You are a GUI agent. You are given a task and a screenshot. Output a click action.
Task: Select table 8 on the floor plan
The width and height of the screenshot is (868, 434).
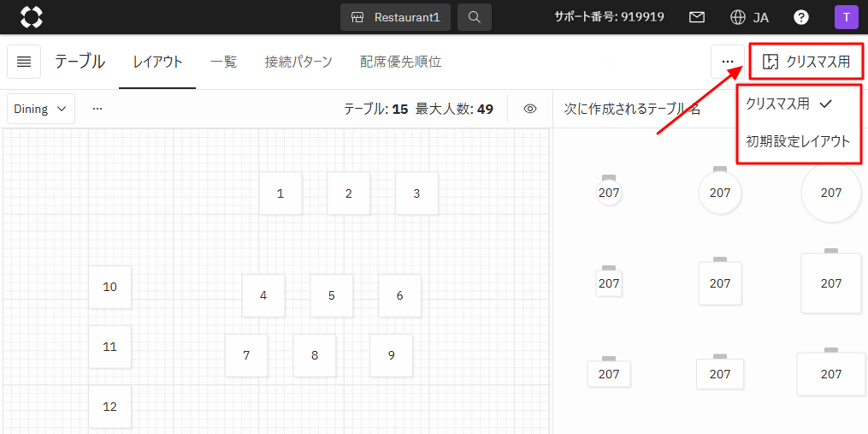click(315, 355)
